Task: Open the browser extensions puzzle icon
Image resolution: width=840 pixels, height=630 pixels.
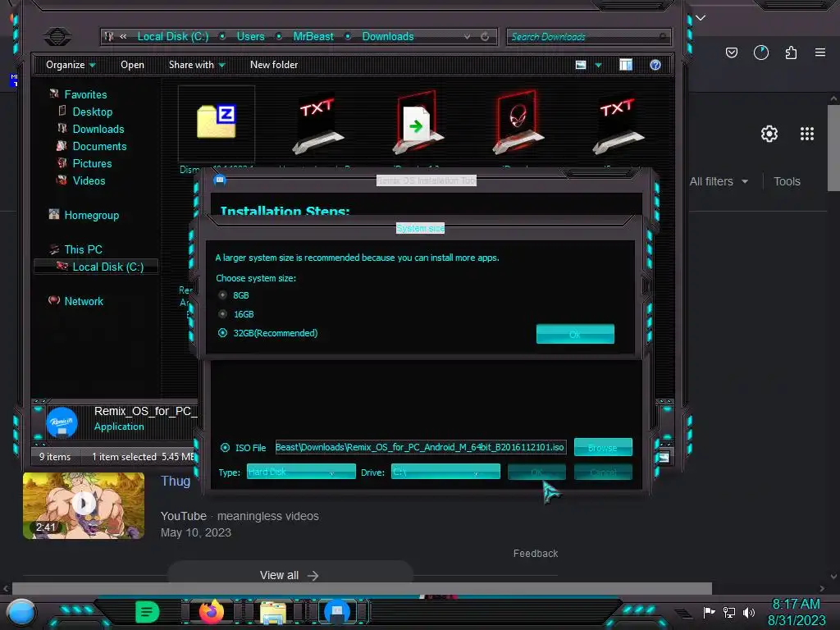Action: coord(791,52)
